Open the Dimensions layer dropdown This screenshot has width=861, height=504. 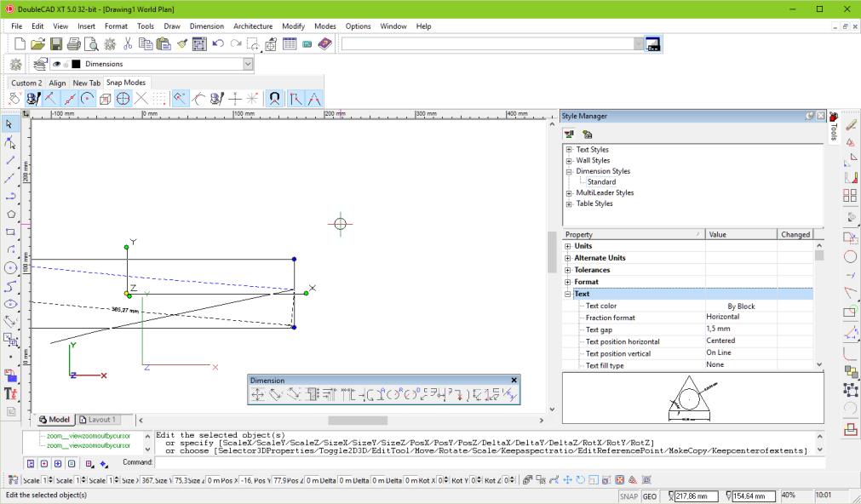tap(248, 64)
